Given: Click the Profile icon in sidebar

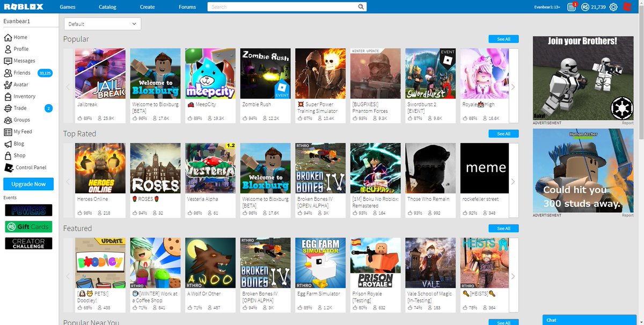Looking at the screenshot, I should click(8, 49).
